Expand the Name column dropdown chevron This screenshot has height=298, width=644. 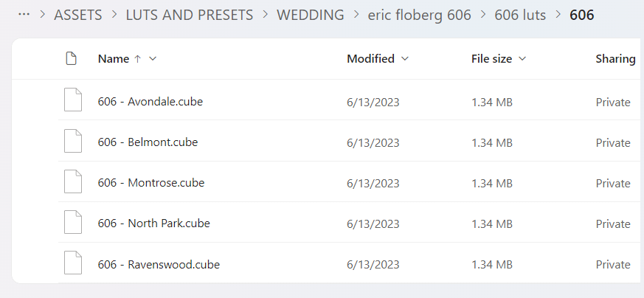click(153, 59)
